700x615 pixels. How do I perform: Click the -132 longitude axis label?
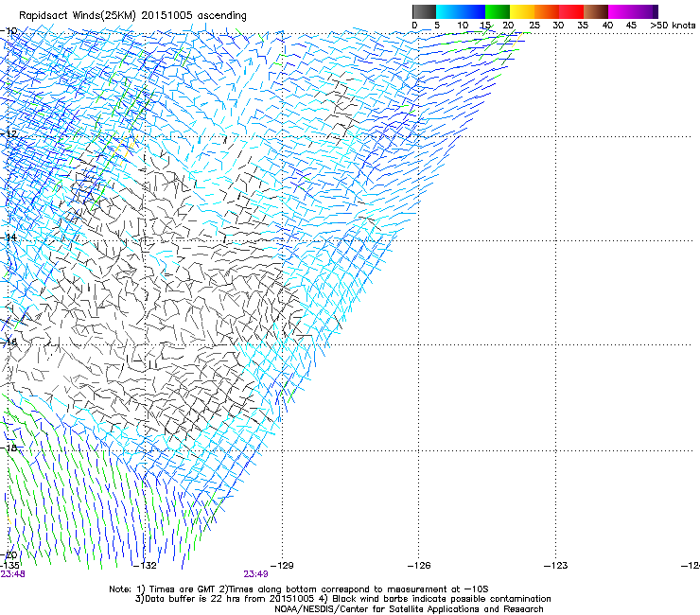(146, 566)
